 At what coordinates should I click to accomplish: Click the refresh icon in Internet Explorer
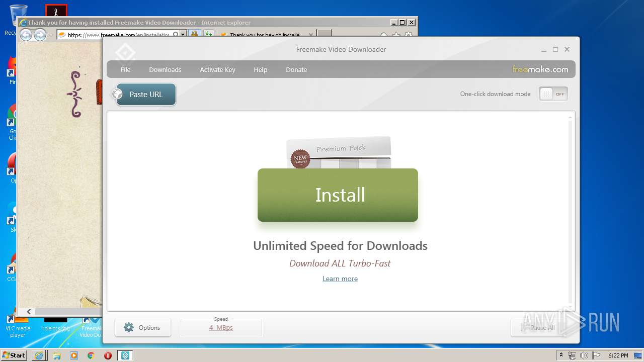click(x=208, y=35)
